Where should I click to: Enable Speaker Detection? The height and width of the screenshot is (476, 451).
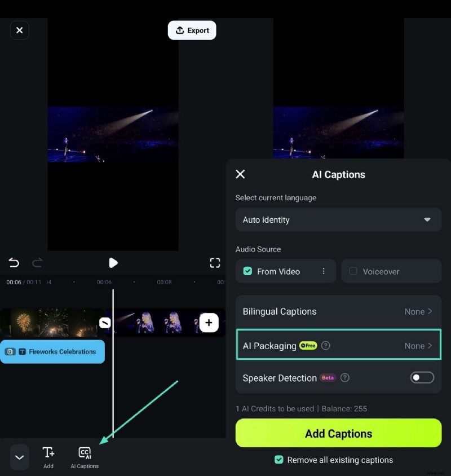422,378
